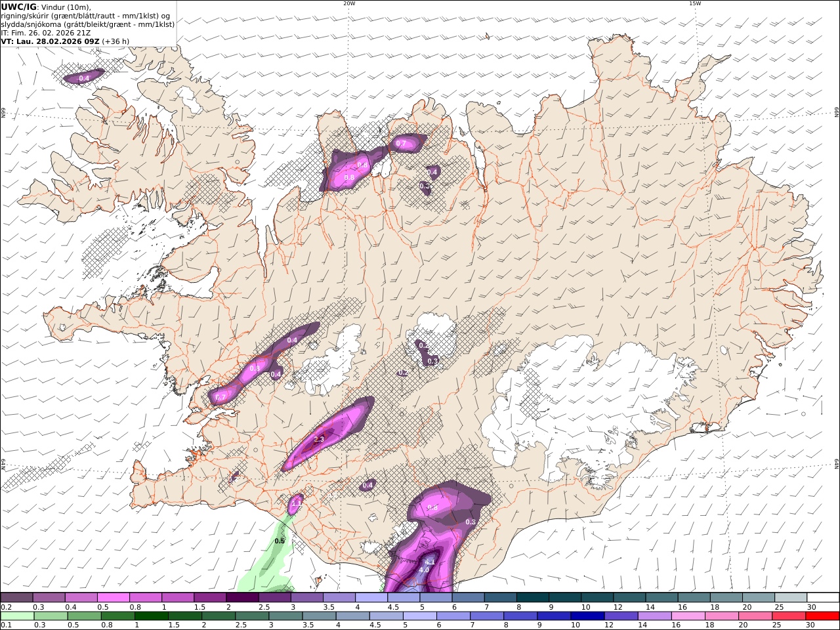Click the 1.1 snowfall value on the map
This screenshot has width=840, height=630.
click(x=296, y=504)
